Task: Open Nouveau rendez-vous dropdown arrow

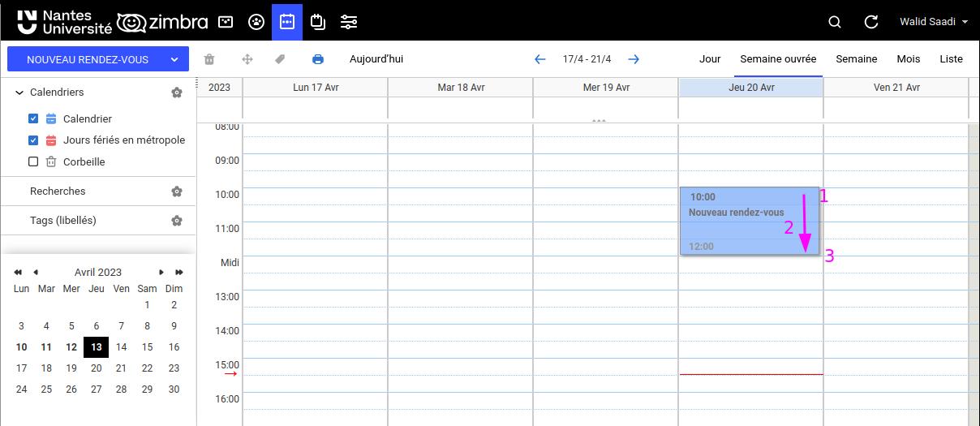Action: (174, 59)
